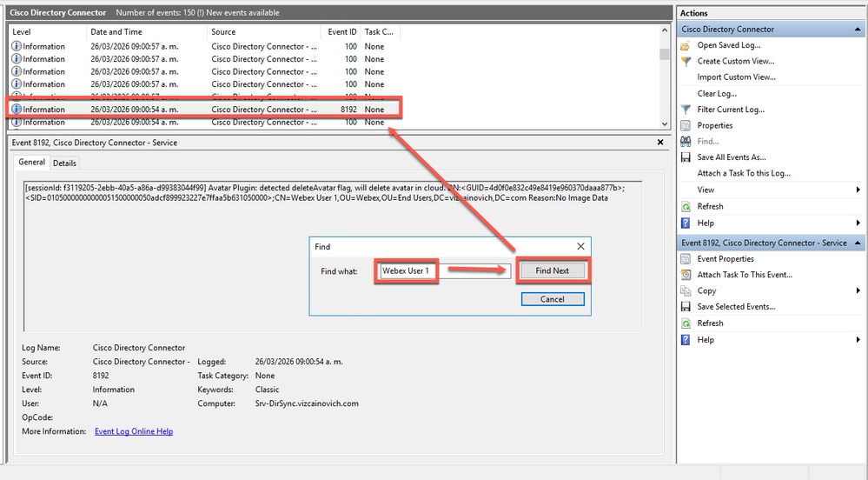Image resolution: width=868 pixels, height=480 pixels.
Task: Click the Event Properties icon
Action: (686, 259)
